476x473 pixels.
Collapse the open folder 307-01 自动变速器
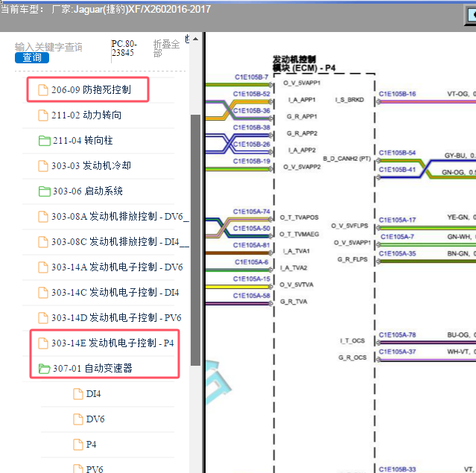click(92, 368)
